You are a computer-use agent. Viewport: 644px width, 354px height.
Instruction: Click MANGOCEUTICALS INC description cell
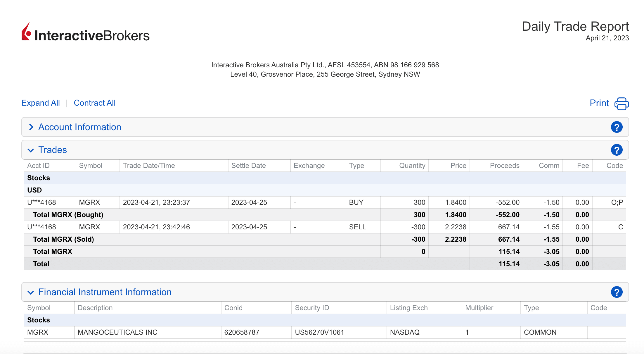117,332
